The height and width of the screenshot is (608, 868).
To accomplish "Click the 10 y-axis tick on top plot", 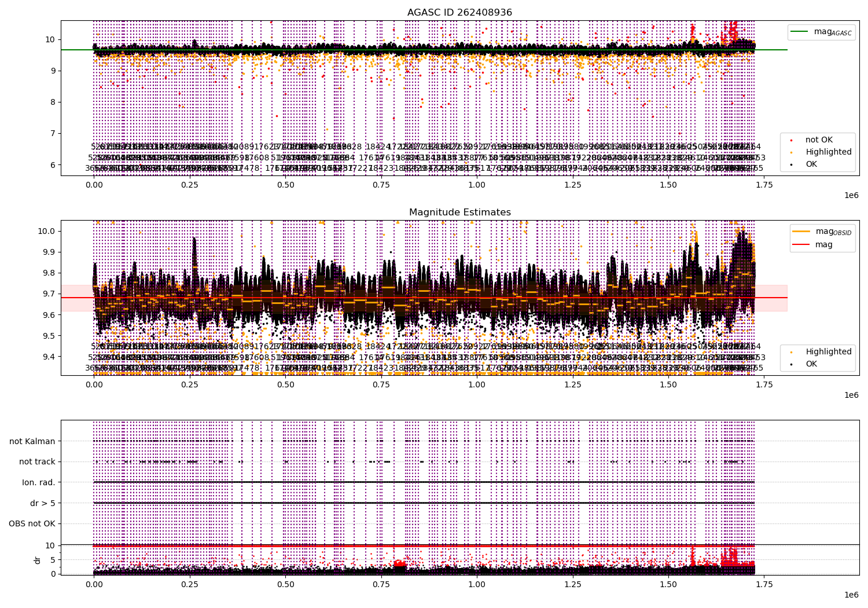I will pos(51,39).
